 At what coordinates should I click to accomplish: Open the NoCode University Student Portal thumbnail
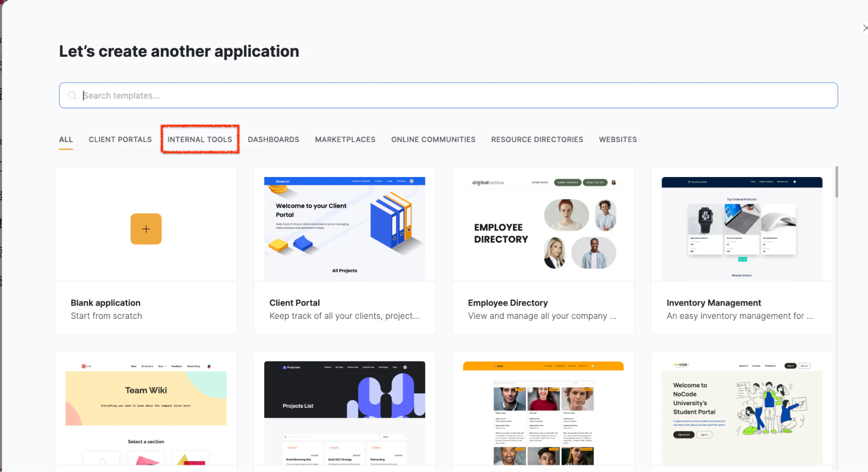point(742,413)
